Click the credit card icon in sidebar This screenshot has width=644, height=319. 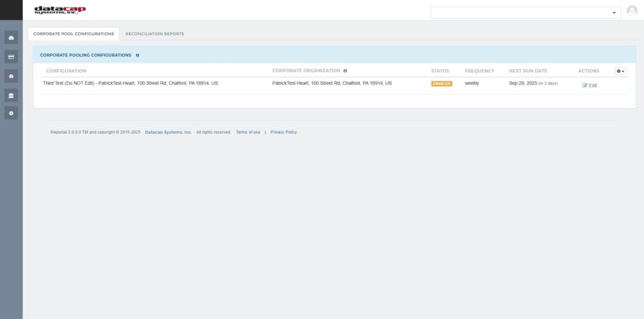click(11, 57)
